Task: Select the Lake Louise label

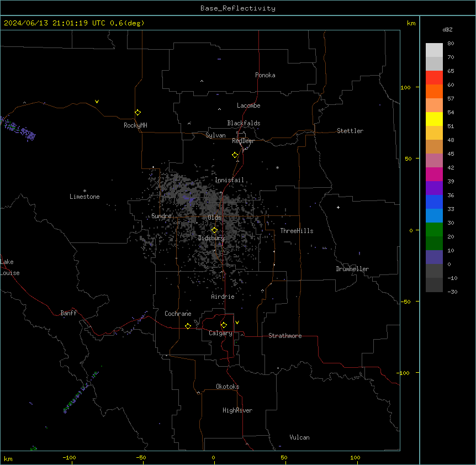Action: pyautogui.click(x=10, y=267)
